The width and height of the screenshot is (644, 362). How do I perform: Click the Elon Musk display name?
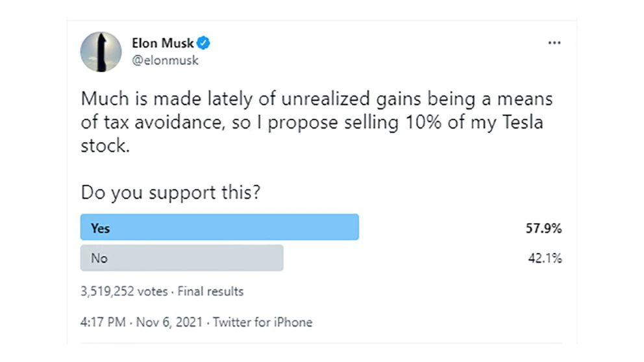pos(162,44)
